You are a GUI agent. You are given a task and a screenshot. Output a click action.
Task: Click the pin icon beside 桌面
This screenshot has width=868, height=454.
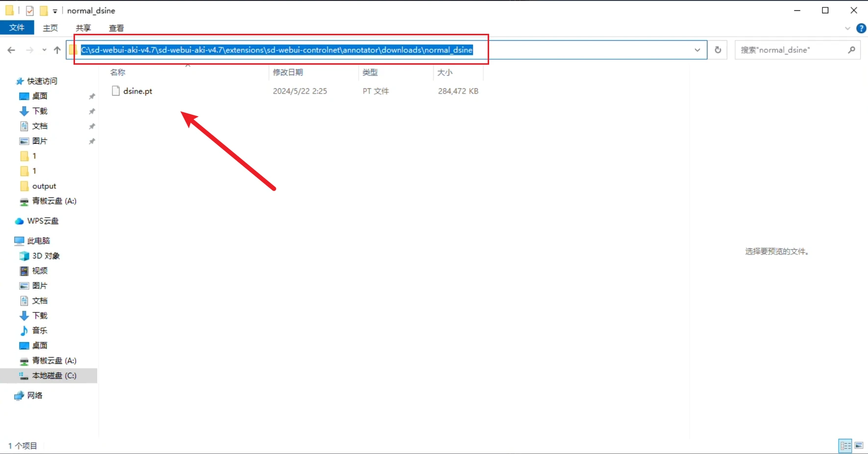pyautogui.click(x=92, y=97)
